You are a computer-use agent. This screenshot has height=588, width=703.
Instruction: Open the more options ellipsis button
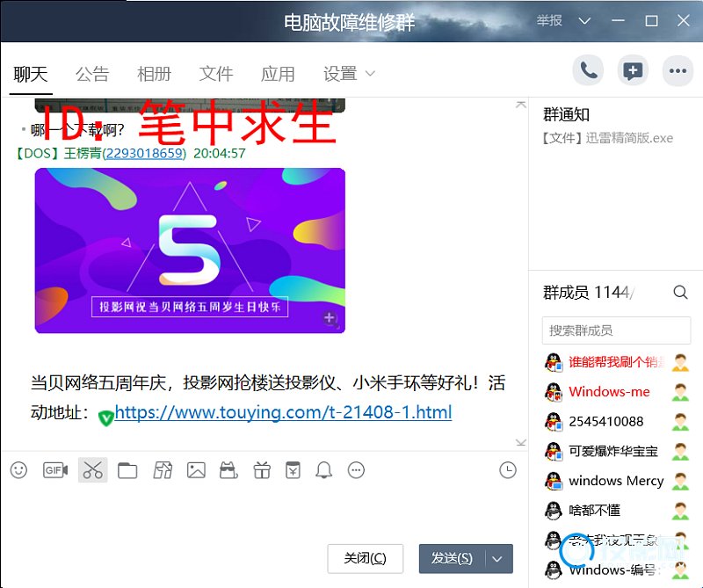click(x=678, y=71)
